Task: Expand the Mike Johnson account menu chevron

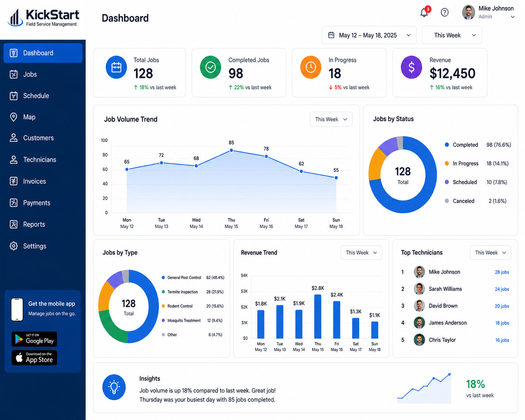Action: (513, 17)
